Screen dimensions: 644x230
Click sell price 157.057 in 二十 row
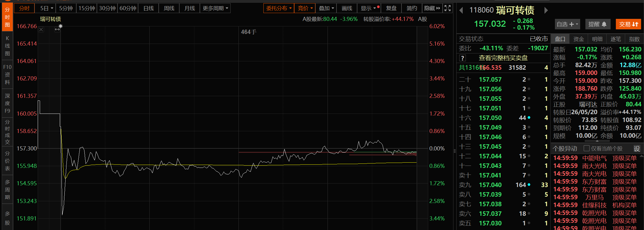click(490, 80)
